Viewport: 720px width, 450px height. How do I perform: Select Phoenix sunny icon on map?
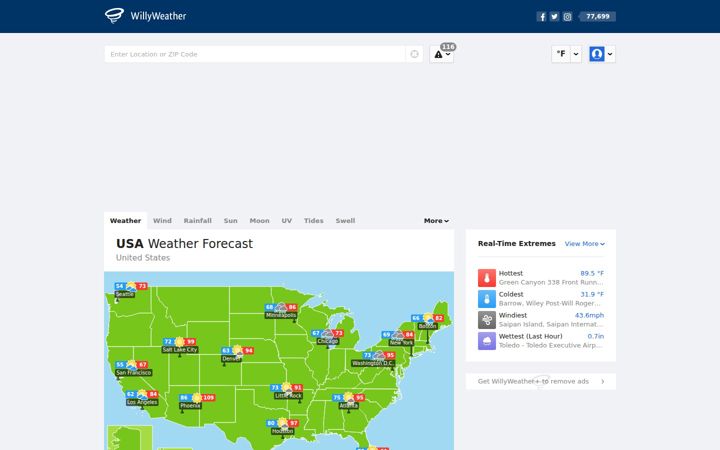197,398
